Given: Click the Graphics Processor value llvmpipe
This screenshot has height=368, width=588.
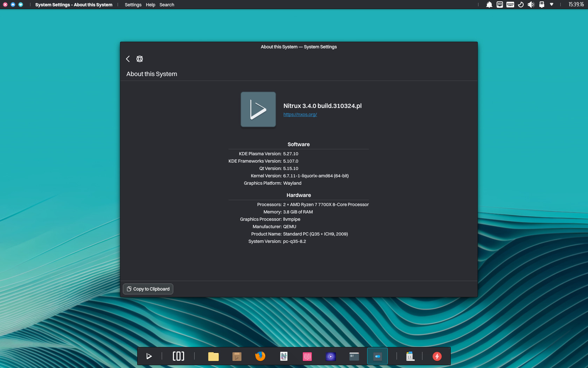Looking at the screenshot, I should [292, 219].
